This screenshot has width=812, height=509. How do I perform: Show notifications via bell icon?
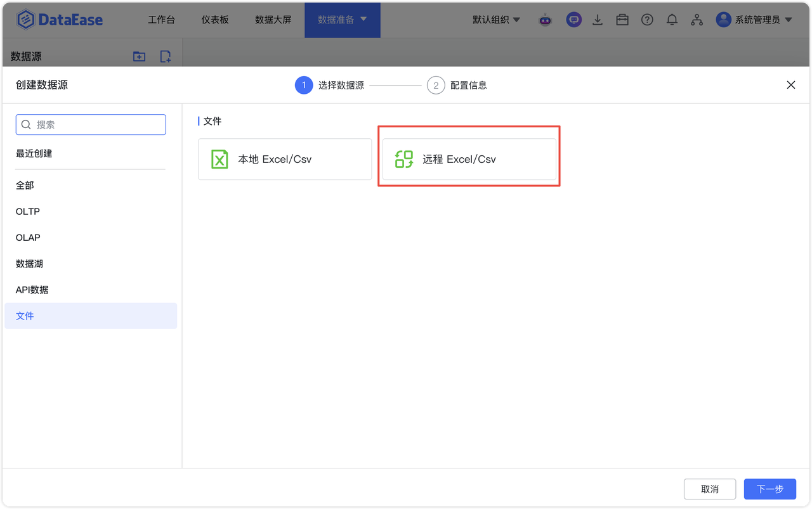tap(672, 20)
